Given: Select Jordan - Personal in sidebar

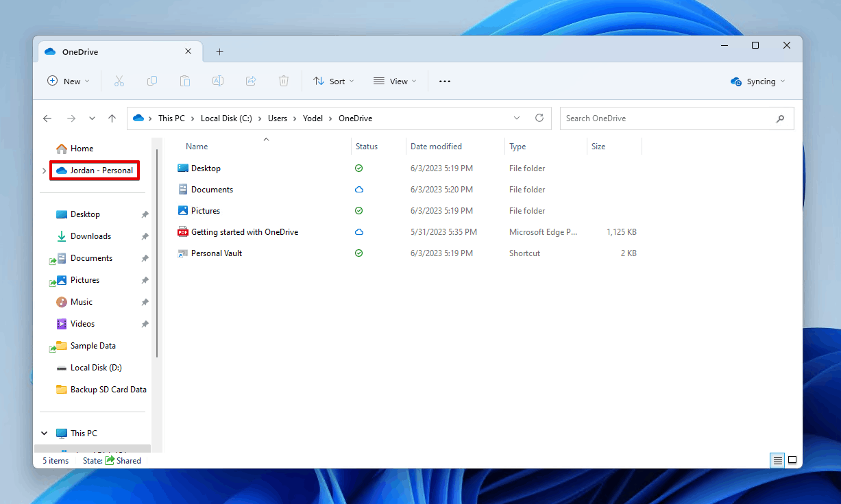Looking at the screenshot, I should [x=95, y=171].
